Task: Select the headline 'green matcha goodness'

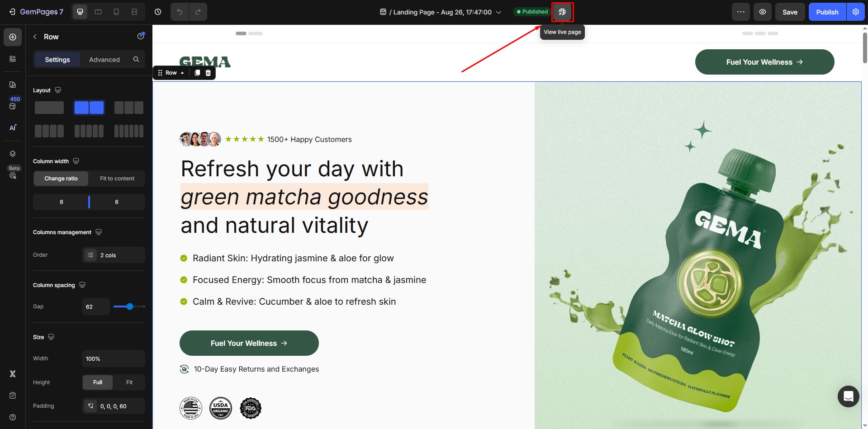Action: 304,197
